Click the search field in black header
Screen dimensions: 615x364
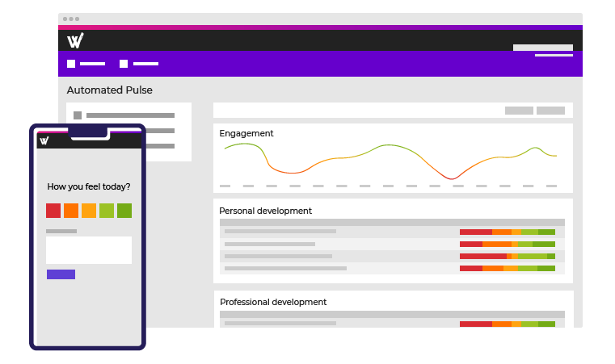click(543, 48)
